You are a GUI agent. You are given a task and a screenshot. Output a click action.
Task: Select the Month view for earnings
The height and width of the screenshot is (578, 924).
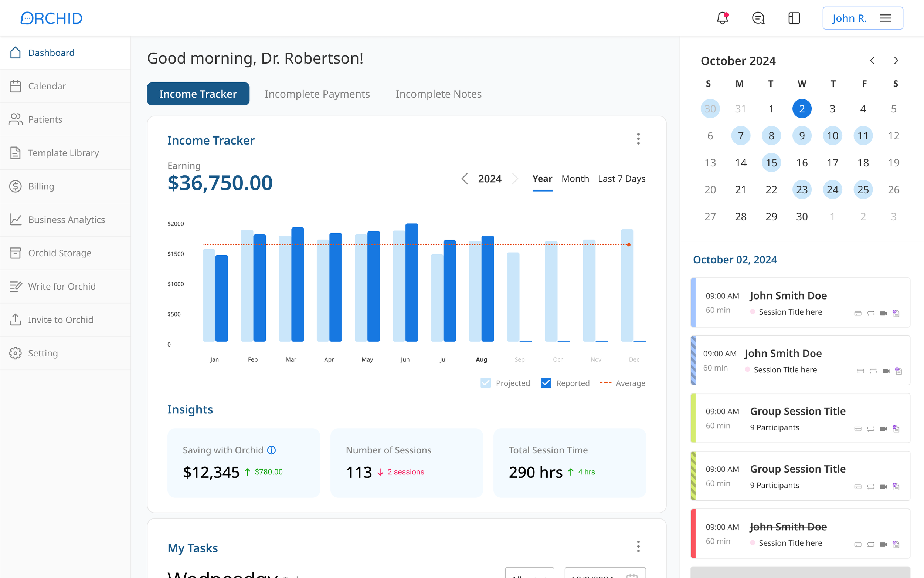(575, 179)
